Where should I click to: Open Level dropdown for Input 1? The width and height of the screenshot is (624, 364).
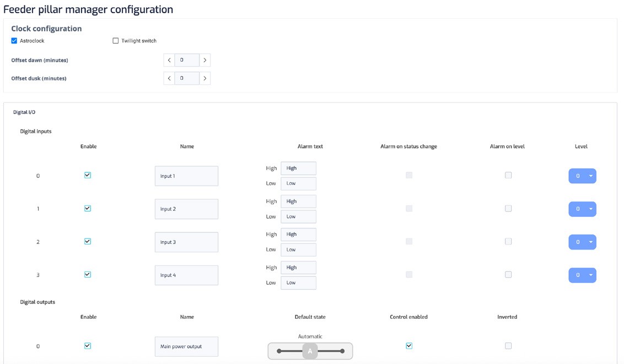click(x=582, y=176)
